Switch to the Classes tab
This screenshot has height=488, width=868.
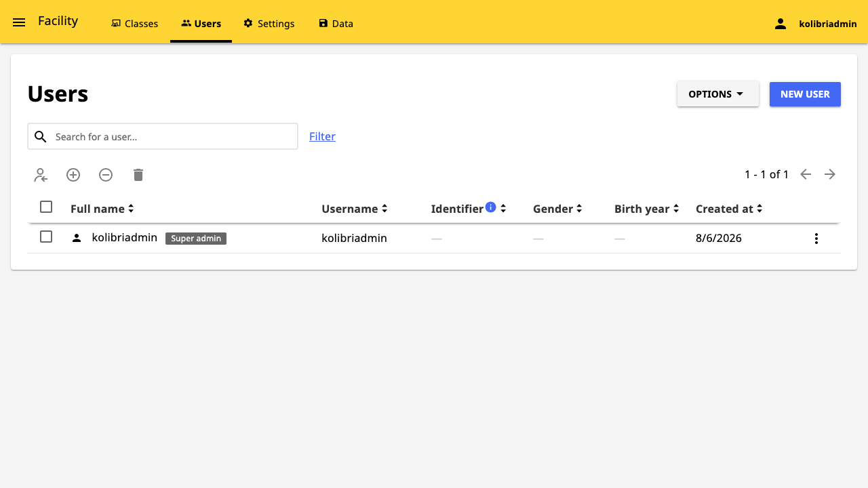[x=134, y=24]
